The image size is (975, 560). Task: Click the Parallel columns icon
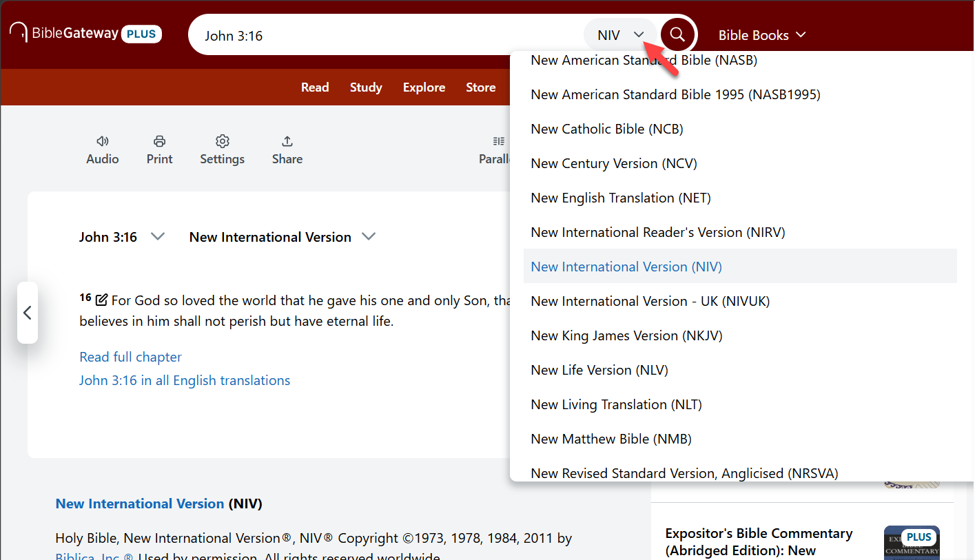point(499,141)
